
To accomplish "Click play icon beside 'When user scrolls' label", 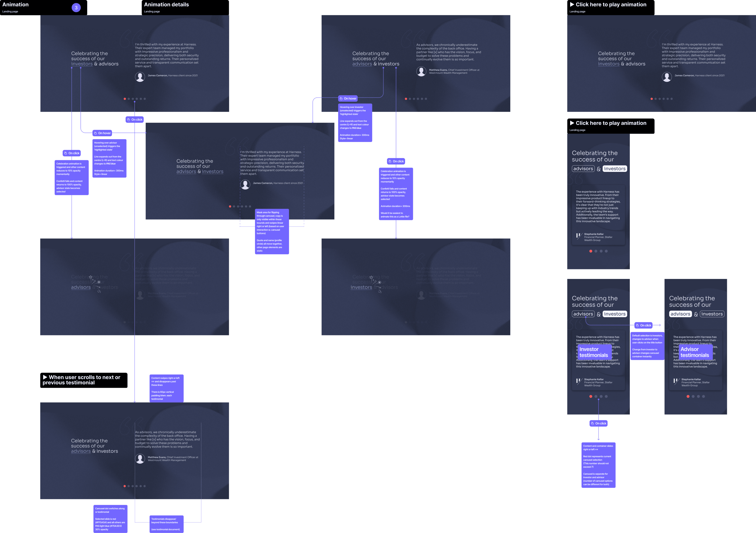I will tap(45, 377).
